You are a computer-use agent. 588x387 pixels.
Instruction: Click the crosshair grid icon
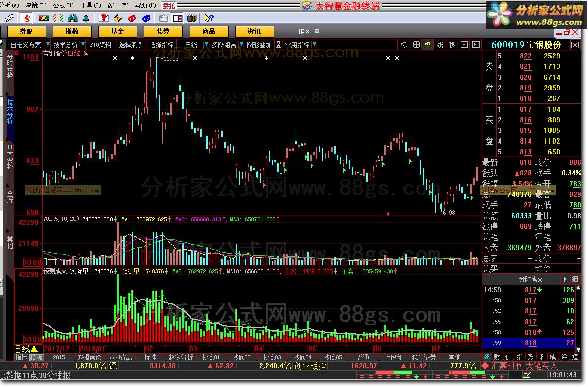pyautogui.click(x=416, y=44)
